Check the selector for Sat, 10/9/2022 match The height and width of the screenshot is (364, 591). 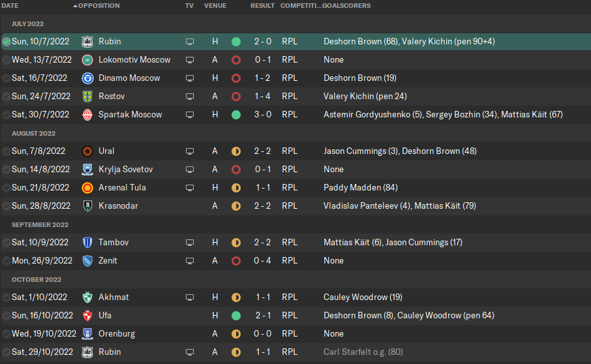[7, 243]
